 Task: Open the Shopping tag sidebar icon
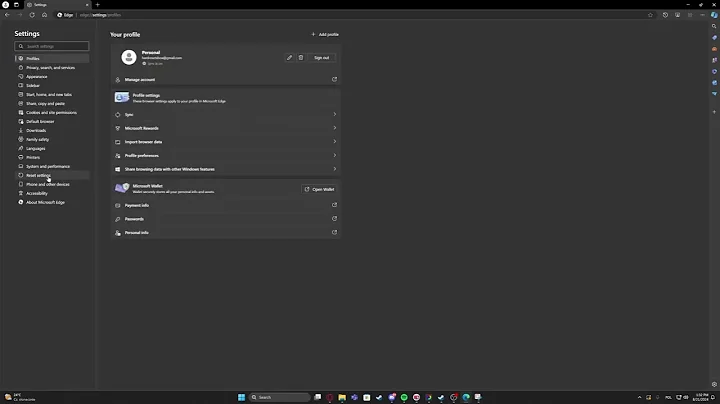pos(714,38)
